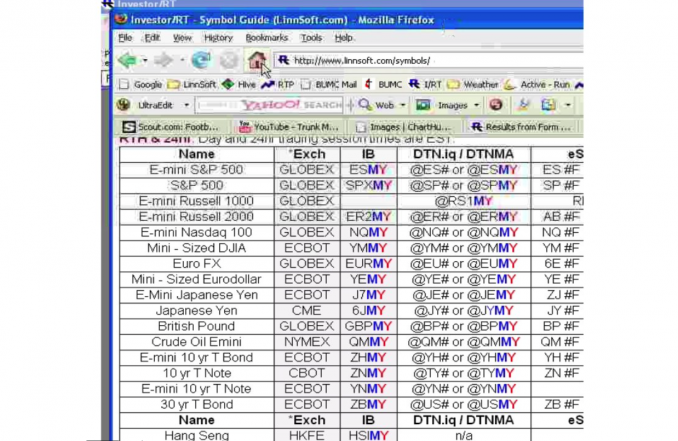Open the History menu
The width and height of the screenshot is (678, 441).
pos(217,38)
